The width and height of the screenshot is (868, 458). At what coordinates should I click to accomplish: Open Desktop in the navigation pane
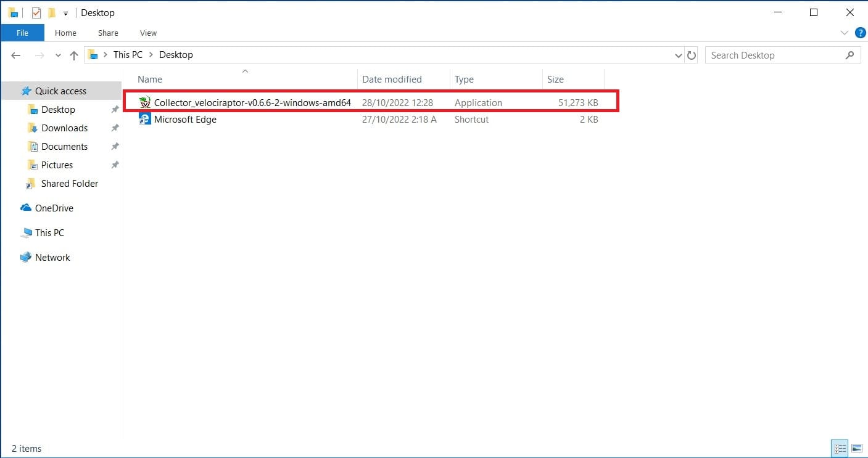[x=58, y=109]
